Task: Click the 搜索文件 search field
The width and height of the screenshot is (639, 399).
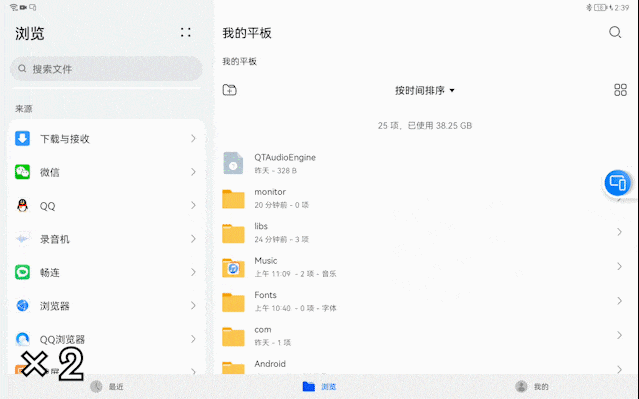Action: point(106,68)
